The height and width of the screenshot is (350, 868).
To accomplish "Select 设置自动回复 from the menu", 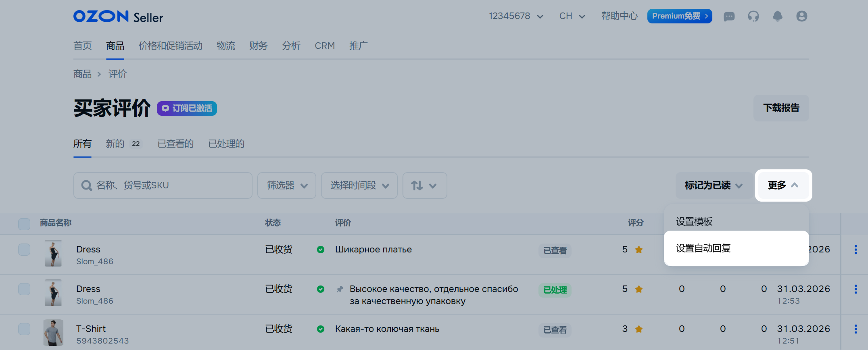I will click(x=703, y=248).
